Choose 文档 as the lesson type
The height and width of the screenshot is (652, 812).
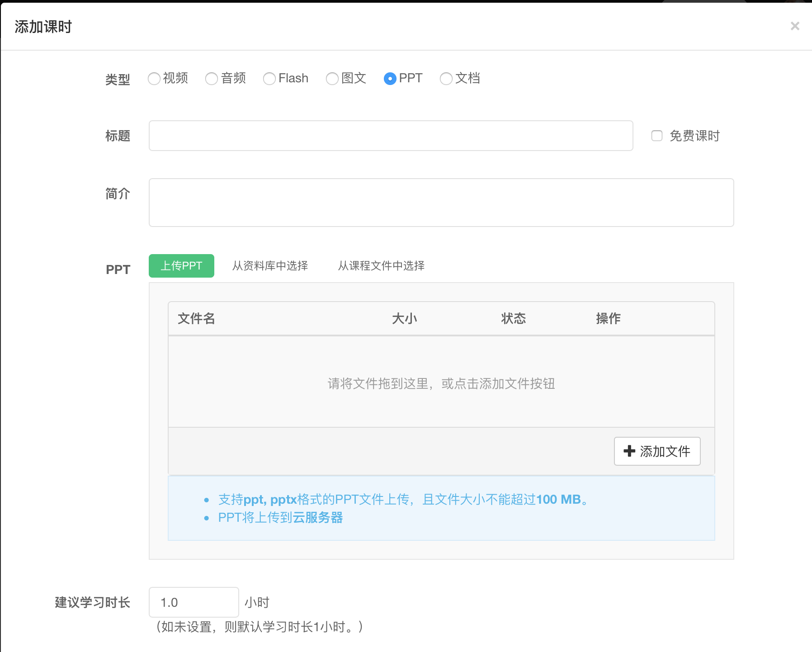(446, 79)
